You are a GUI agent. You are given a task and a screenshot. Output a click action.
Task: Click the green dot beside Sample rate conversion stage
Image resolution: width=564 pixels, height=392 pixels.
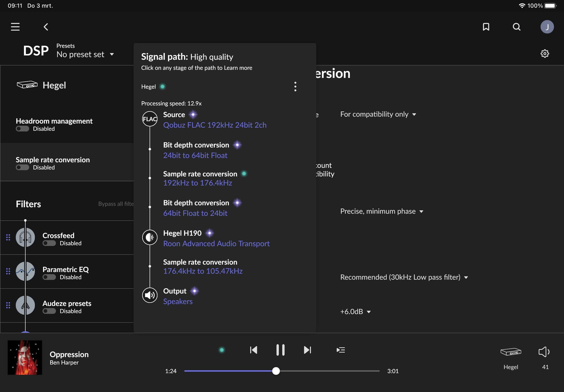tap(244, 174)
